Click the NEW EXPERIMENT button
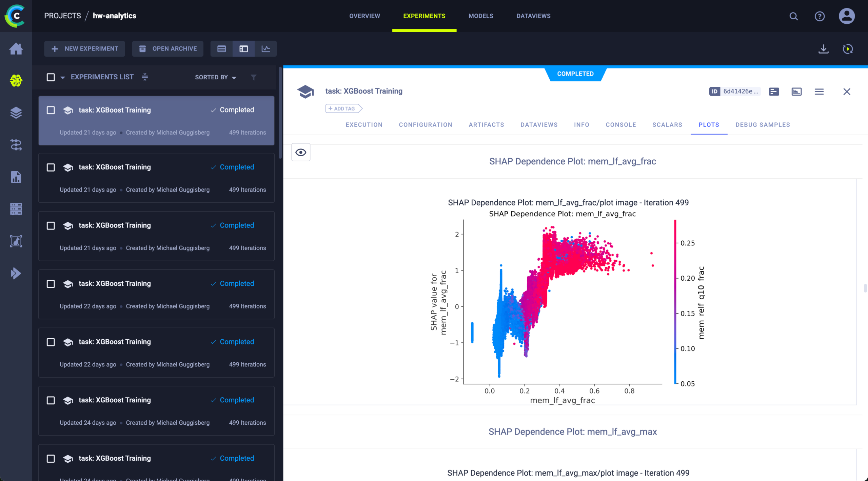 point(84,49)
